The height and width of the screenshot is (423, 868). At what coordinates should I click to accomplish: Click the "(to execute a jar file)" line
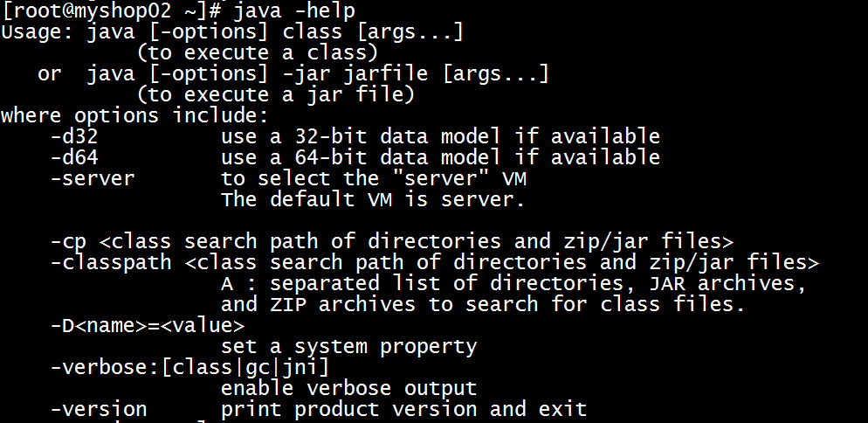point(275,94)
